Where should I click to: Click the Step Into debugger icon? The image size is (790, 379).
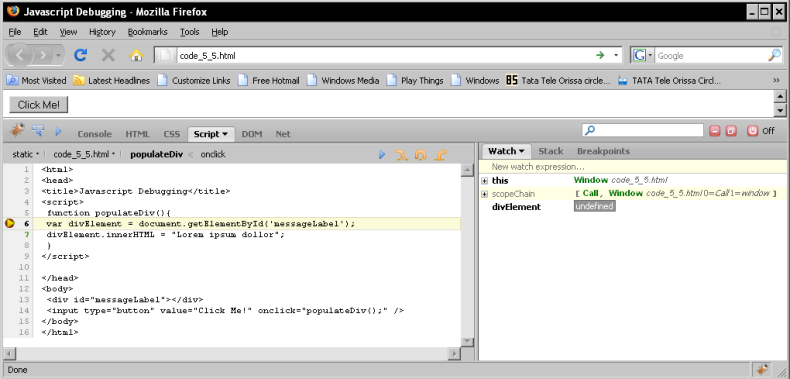[x=402, y=155]
